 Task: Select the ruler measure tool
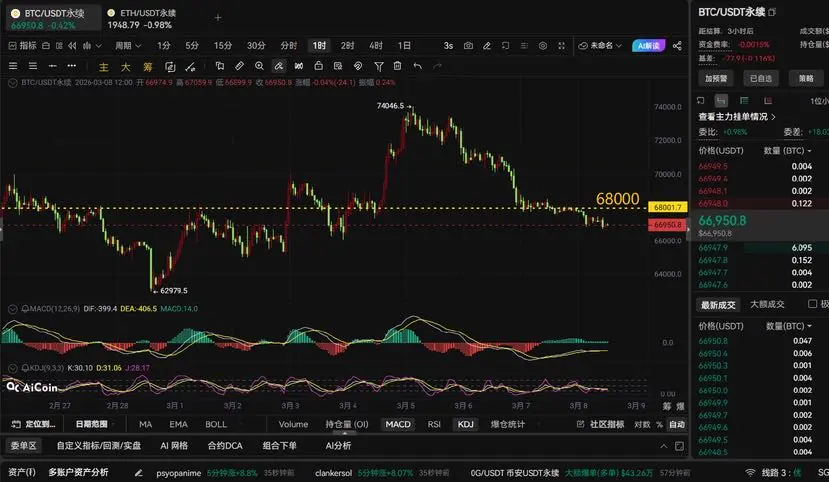click(x=240, y=66)
